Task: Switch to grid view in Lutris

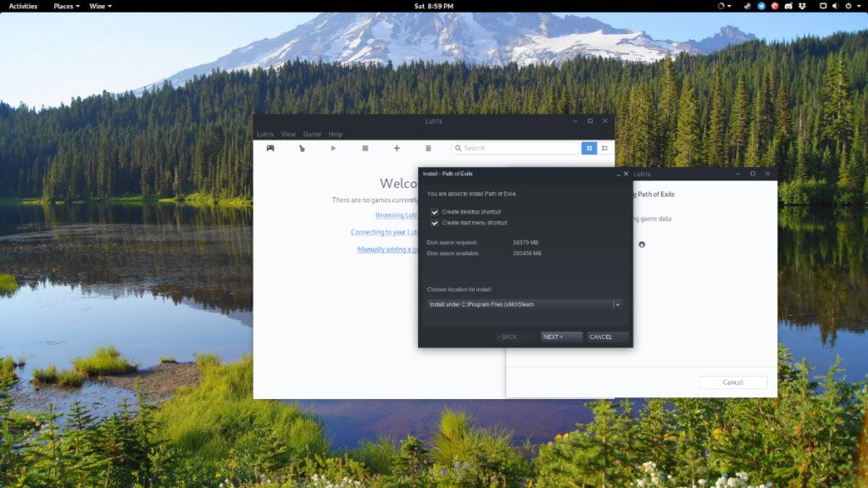Action: [x=588, y=148]
